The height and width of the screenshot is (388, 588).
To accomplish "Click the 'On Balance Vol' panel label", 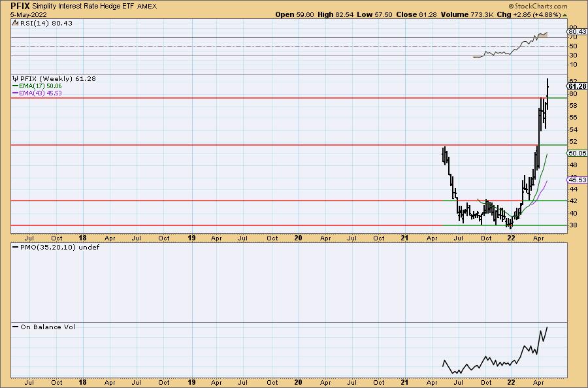I will tap(48, 327).
